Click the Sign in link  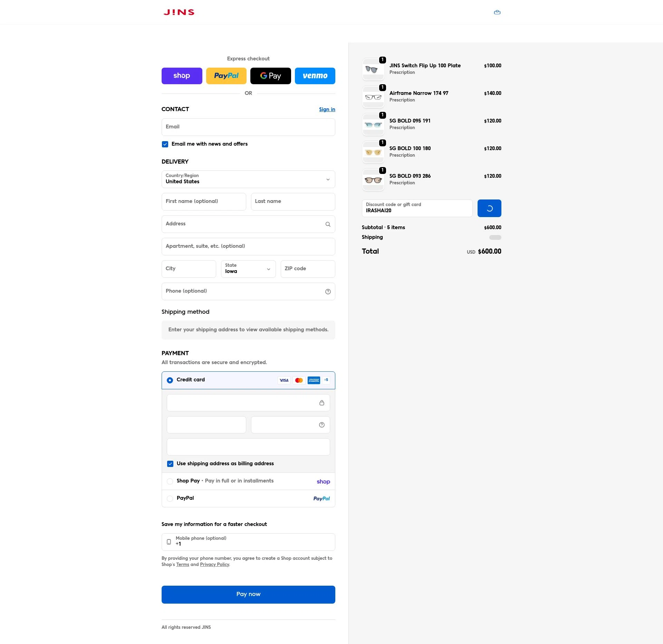coord(327,109)
